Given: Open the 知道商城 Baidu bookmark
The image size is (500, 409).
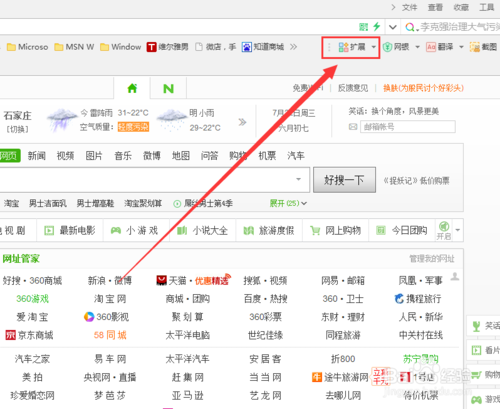Looking at the screenshot, I should pyautogui.click(x=263, y=47).
